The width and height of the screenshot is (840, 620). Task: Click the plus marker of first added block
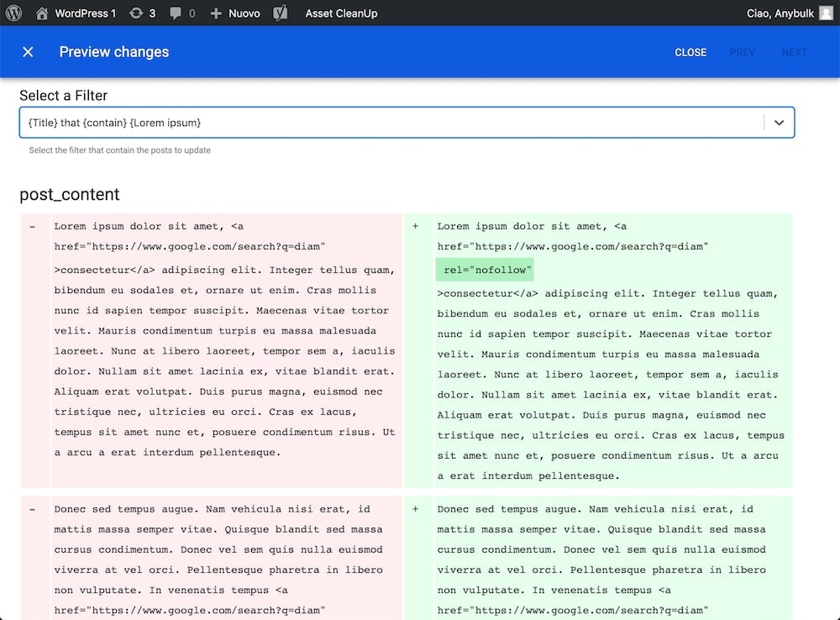(415, 226)
